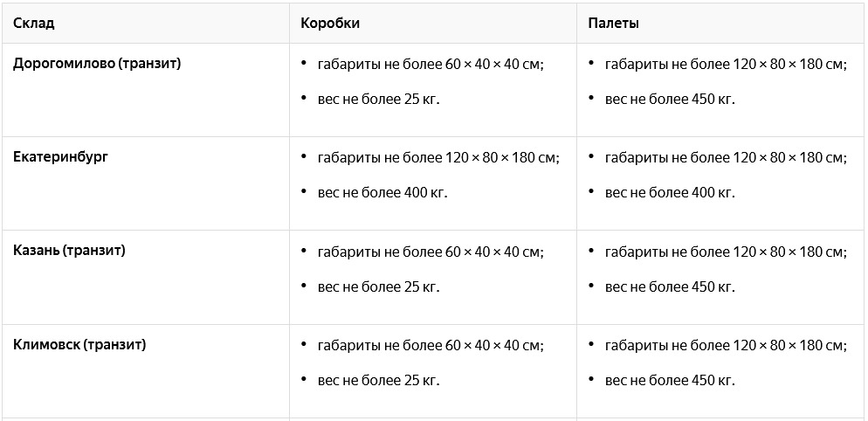Click the Склад column header
Viewport: 868px width, 421px height.
(34, 24)
